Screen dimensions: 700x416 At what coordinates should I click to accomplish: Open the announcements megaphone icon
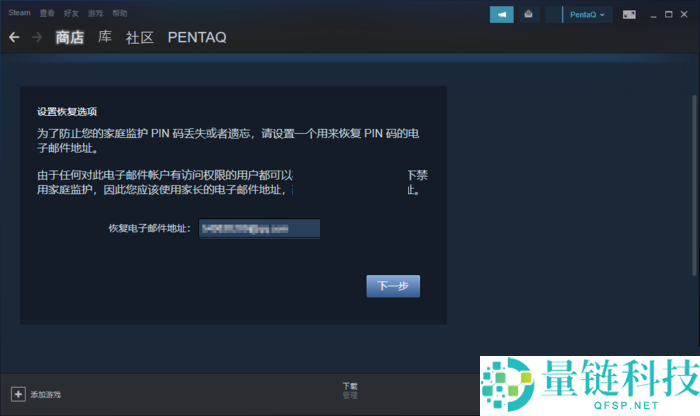point(501,15)
